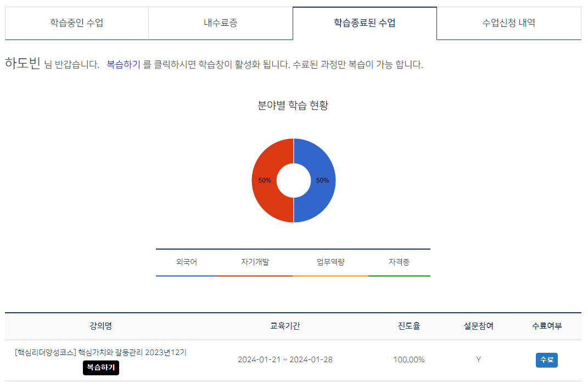Click the 교육기간 column header
This screenshot has height=389, width=588.
click(285, 326)
